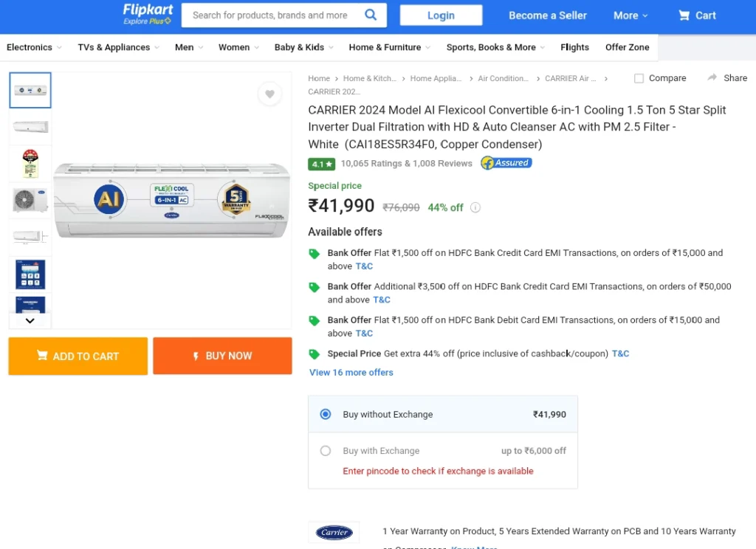Open Air Conditioners breadcrumb link
This screenshot has width=756, height=549.
tap(503, 78)
